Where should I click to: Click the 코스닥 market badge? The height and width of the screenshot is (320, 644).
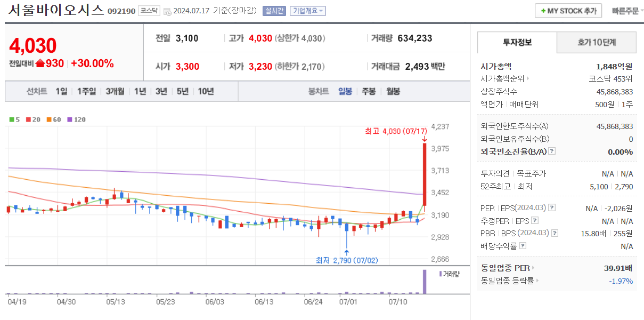(149, 11)
